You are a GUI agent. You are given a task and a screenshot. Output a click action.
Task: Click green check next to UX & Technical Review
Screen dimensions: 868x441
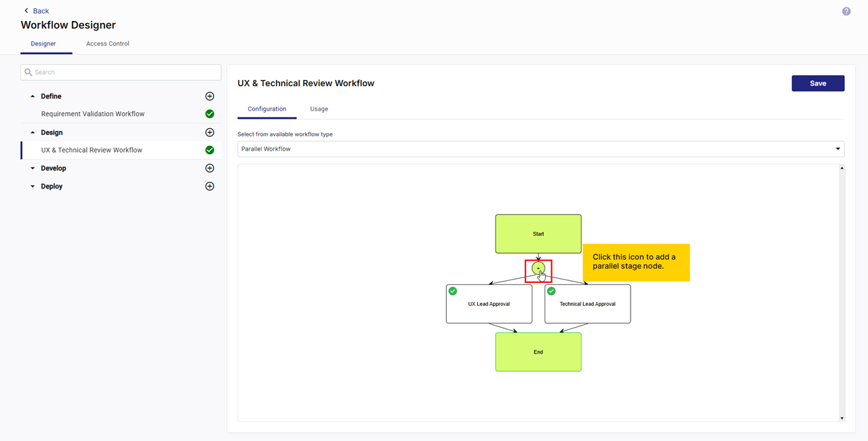(210, 150)
